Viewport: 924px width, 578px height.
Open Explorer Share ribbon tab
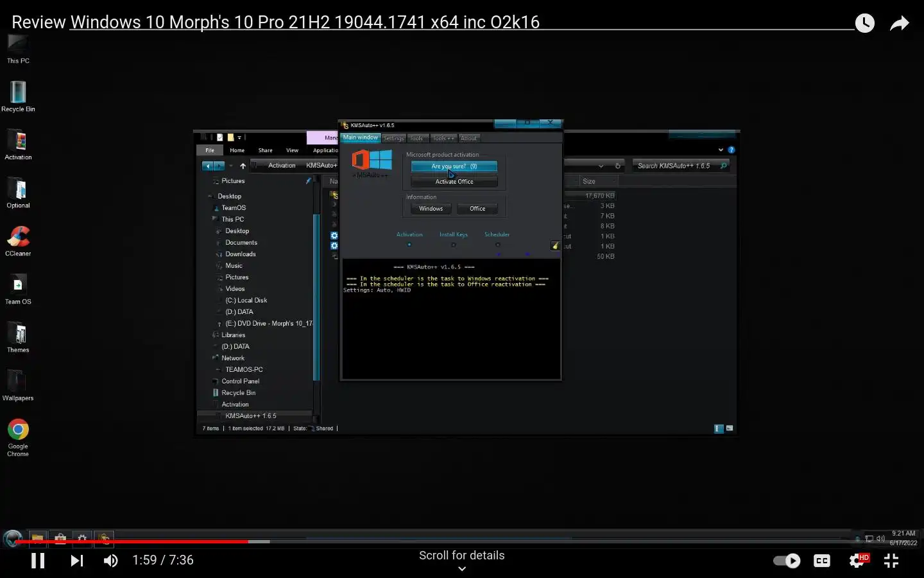click(x=266, y=150)
